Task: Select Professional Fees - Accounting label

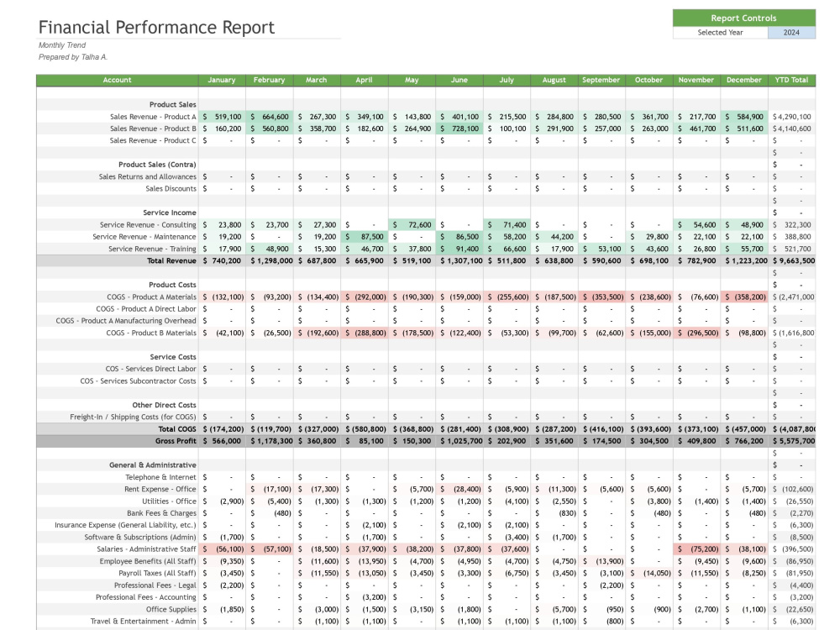Action: (145, 597)
